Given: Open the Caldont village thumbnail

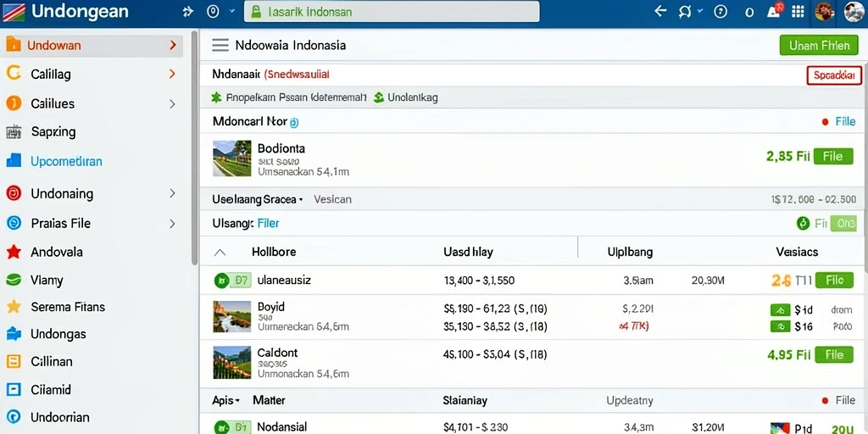Looking at the screenshot, I should [x=232, y=363].
